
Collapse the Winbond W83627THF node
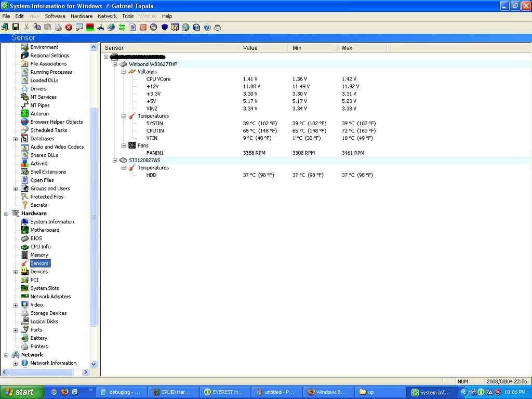[x=115, y=64]
